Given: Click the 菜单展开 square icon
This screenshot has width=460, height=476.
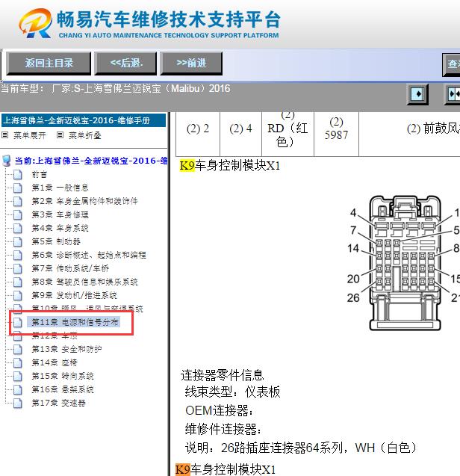Looking at the screenshot, I should tap(5, 135).
